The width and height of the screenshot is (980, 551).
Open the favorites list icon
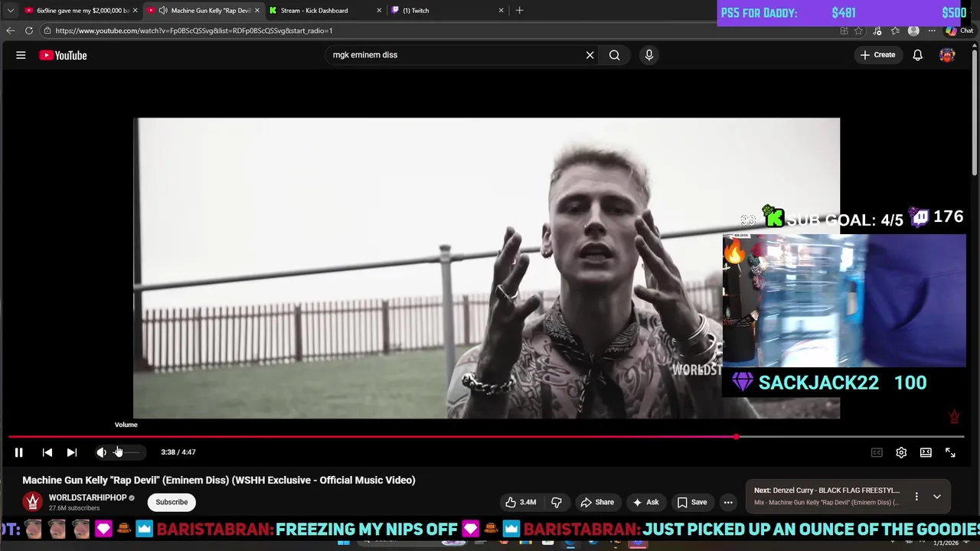(x=895, y=31)
